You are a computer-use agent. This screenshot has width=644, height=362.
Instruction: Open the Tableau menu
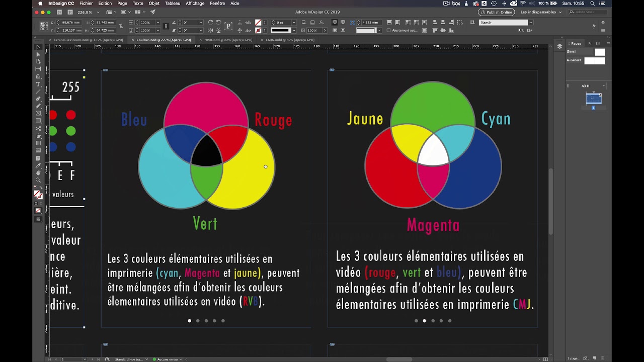pos(173,3)
